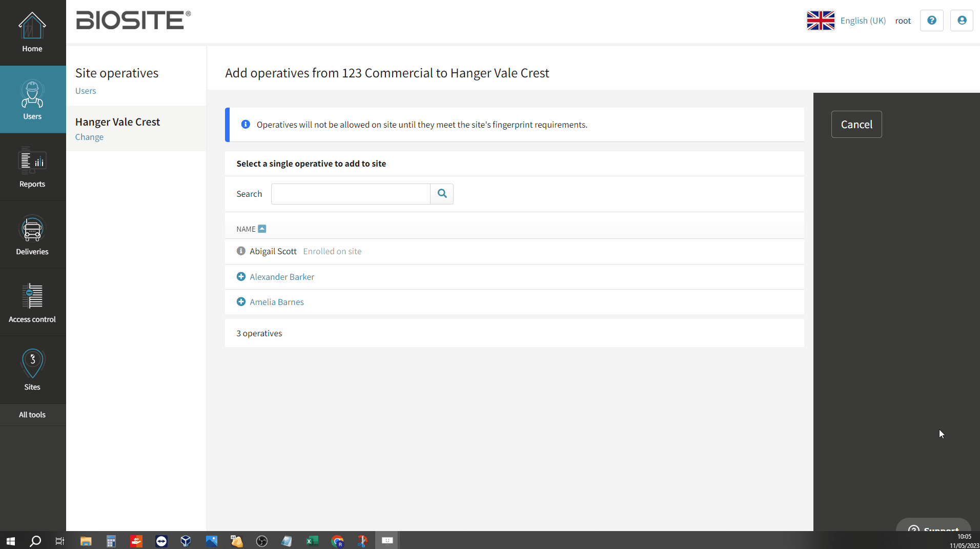The image size is (980, 549).
Task: Click 'Hanger Vale Crest' site heading
Action: tap(117, 122)
